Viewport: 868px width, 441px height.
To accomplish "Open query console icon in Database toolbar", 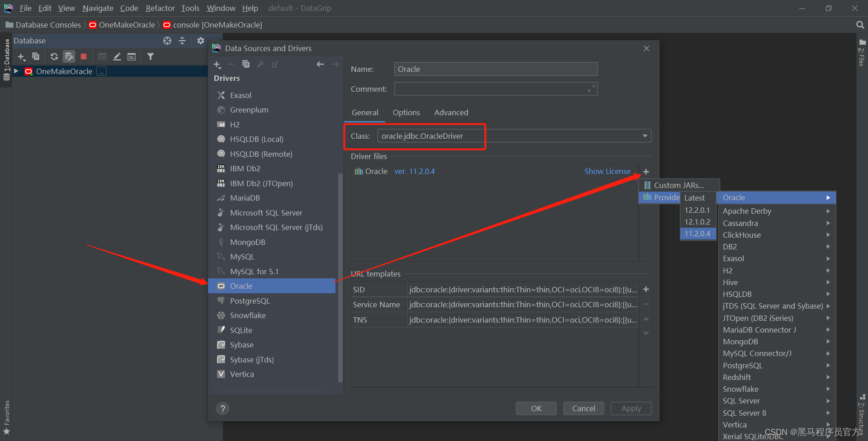I will coord(132,56).
